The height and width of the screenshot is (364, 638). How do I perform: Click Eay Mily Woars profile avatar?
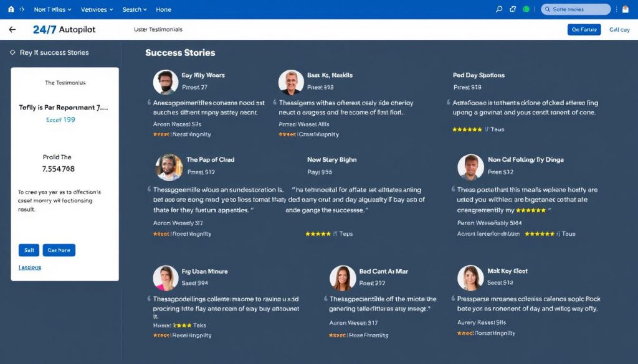click(165, 82)
